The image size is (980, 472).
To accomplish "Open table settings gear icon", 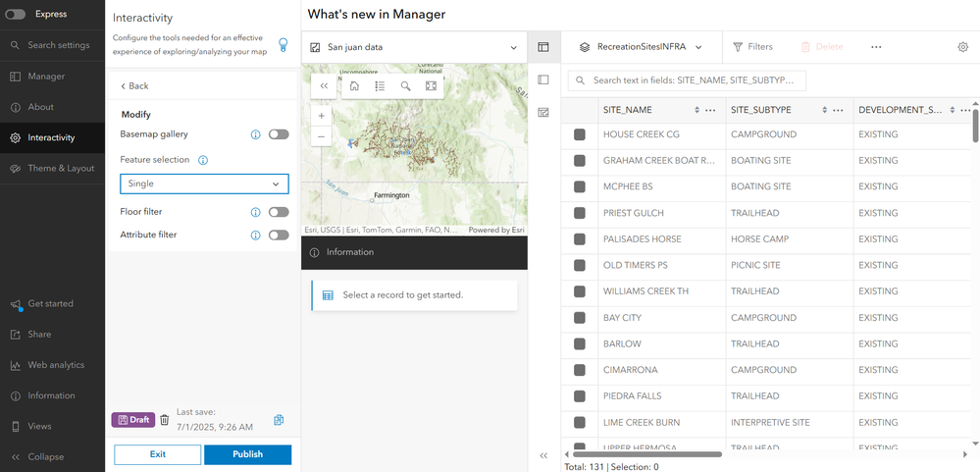I will (963, 47).
